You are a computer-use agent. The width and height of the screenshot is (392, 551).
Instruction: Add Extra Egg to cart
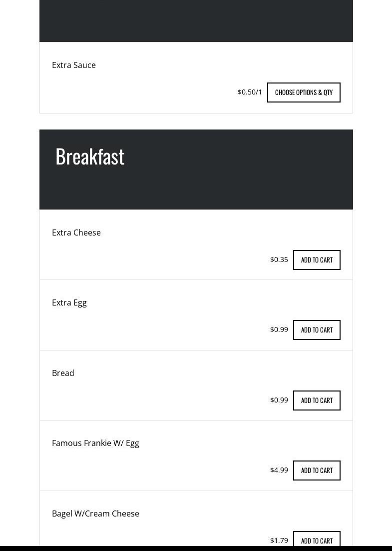click(x=317, y=330)
